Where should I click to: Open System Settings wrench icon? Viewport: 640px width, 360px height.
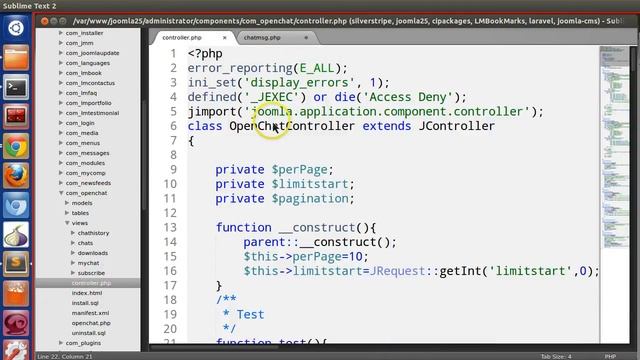16,350
